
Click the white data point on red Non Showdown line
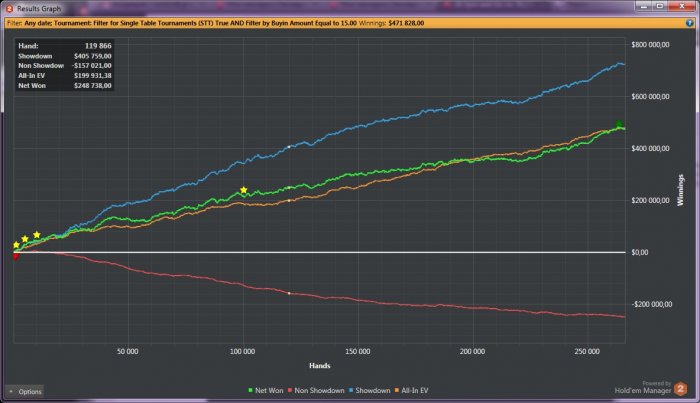click(x=289, y=293)
